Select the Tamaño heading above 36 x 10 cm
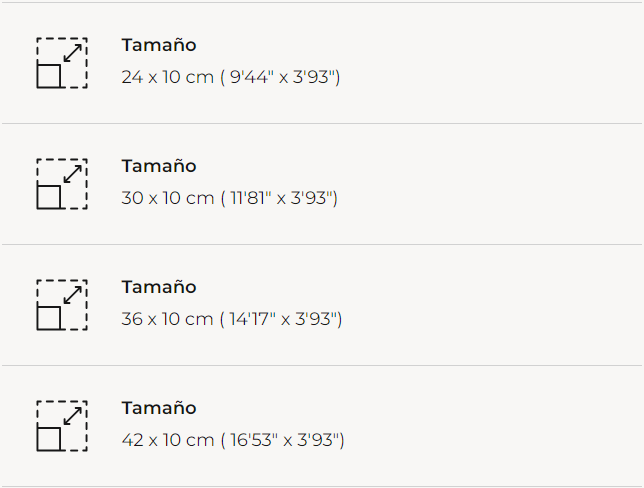644x488 pixels. click(159, 287)
